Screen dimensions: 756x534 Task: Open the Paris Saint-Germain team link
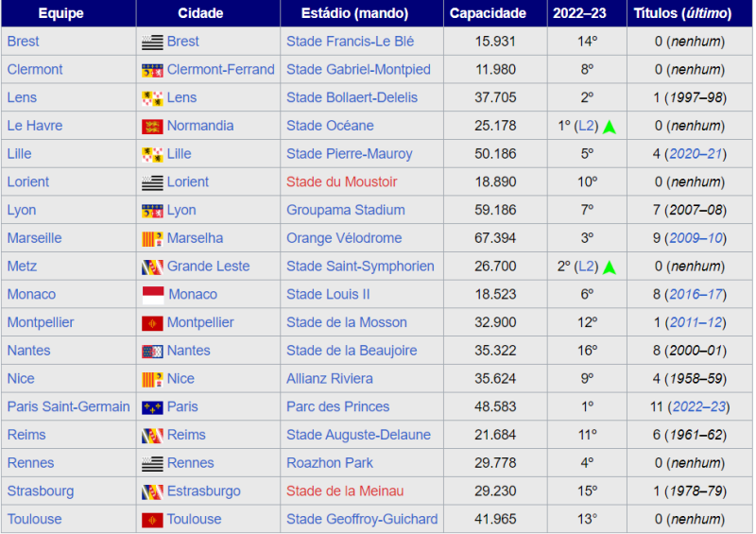68,407
